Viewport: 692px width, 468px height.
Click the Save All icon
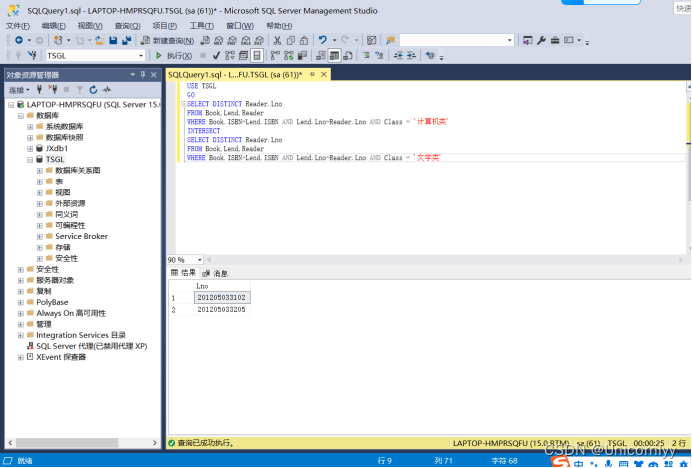(x=127, y=41)
